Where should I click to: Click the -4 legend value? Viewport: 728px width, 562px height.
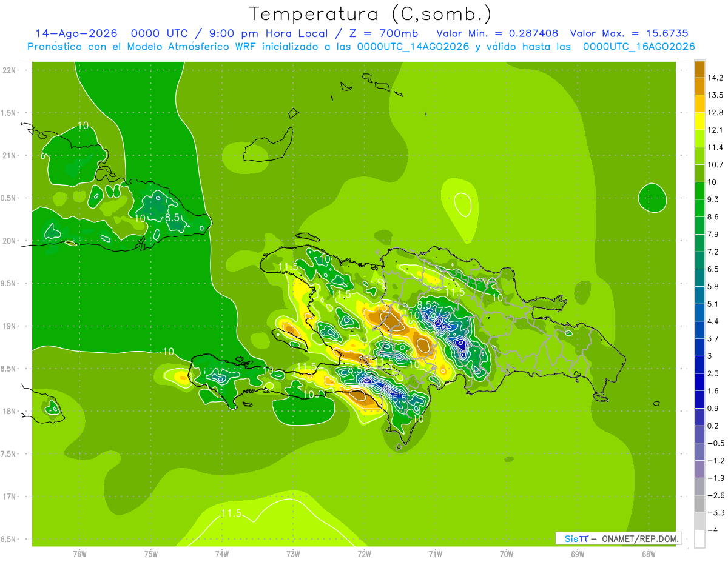[x=712, y=530]
